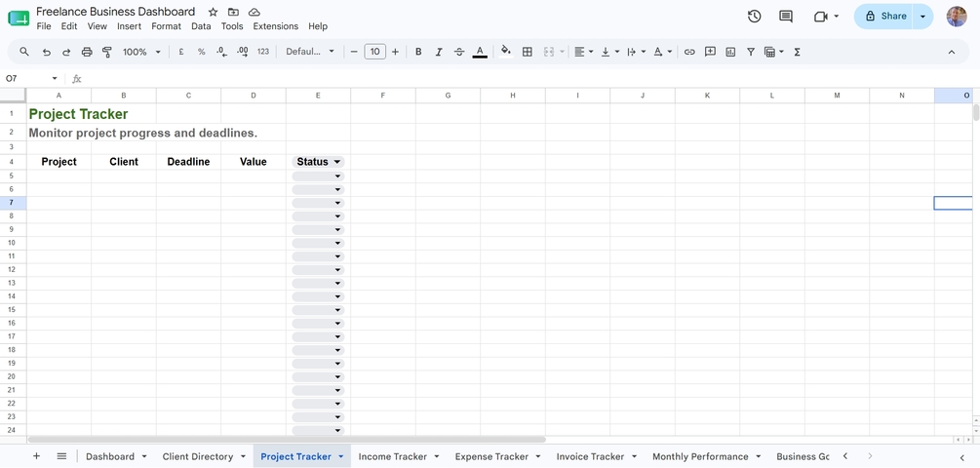Open the zoom 100% dropdown
The height and width of the screenshot is (468, 980).
tap(141, 52)
